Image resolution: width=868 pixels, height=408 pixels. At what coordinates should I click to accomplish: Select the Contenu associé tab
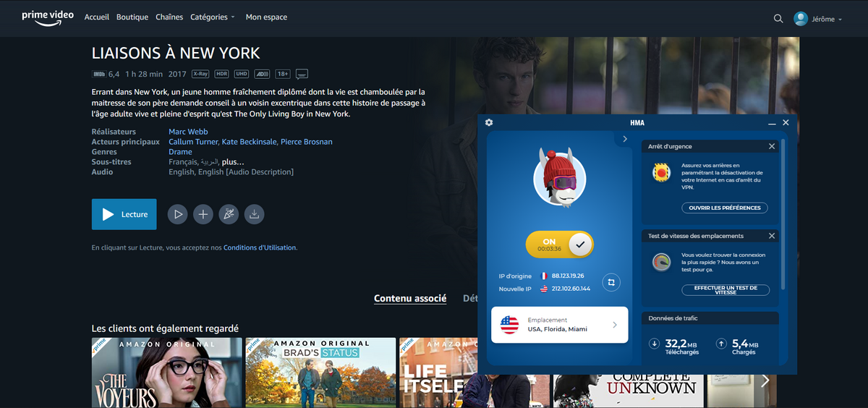(410, 299)
